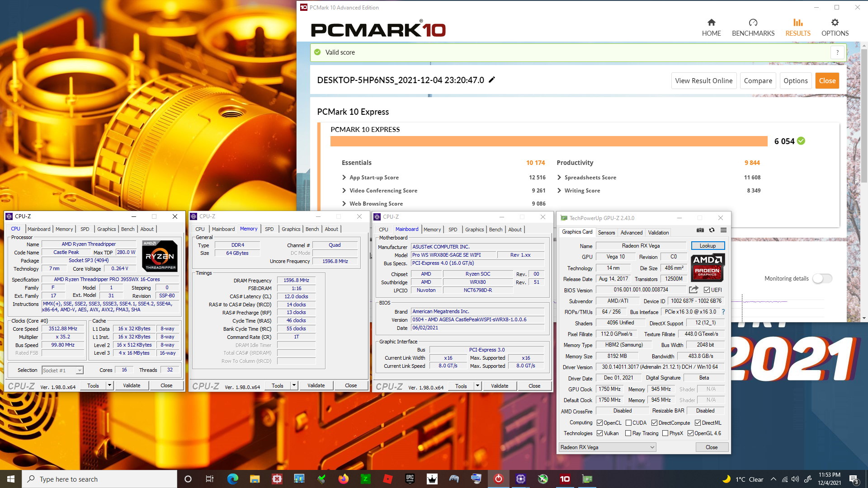Screen dimensions: 868x488
Task: Toggle the Ray Tracing checkbox
Action: click(x=628, y=433)
